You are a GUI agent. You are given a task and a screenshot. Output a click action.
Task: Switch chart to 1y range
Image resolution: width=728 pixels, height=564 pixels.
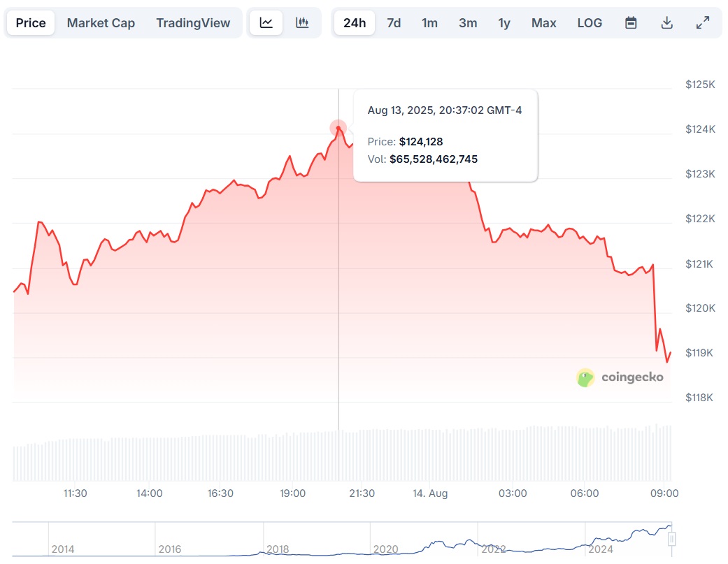click(504, 22)
